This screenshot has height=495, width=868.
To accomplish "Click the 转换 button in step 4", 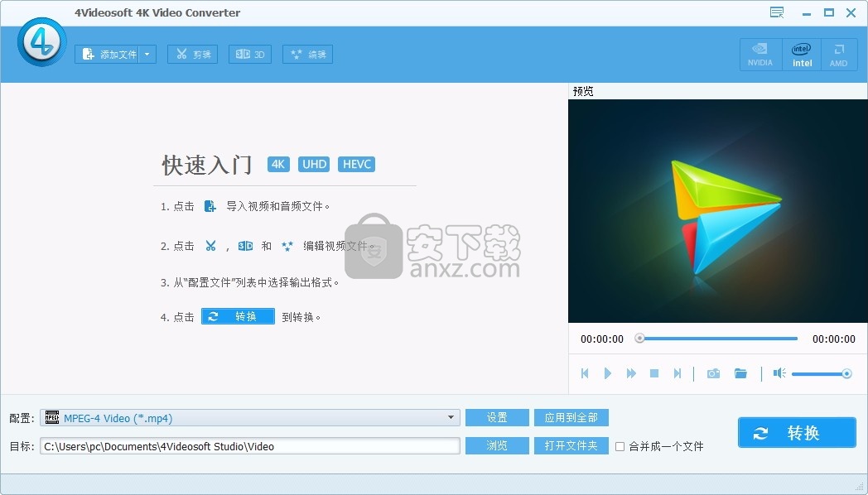I will pyautogui.click(x=238, y=316).
